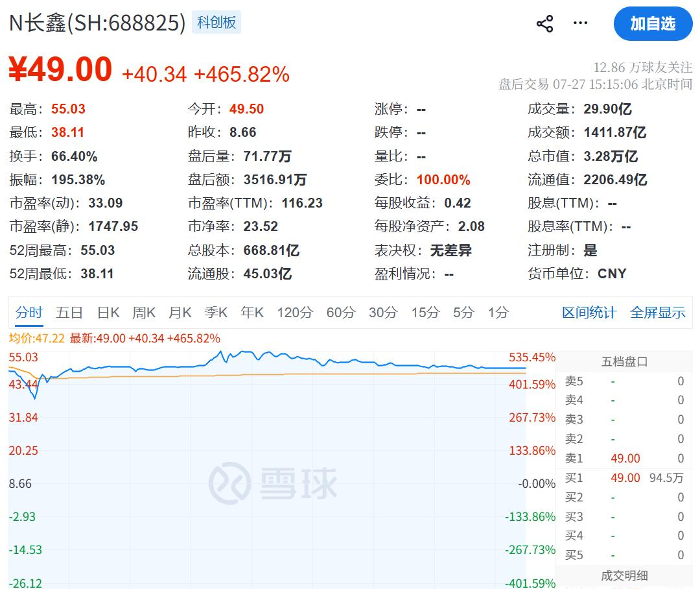Select the 15分 interval tab
Viewport: 700px width, 589px height.
point(425,313)
